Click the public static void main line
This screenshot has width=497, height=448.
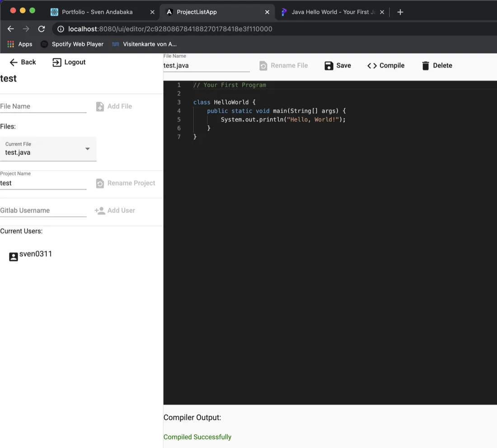[276, 111]
